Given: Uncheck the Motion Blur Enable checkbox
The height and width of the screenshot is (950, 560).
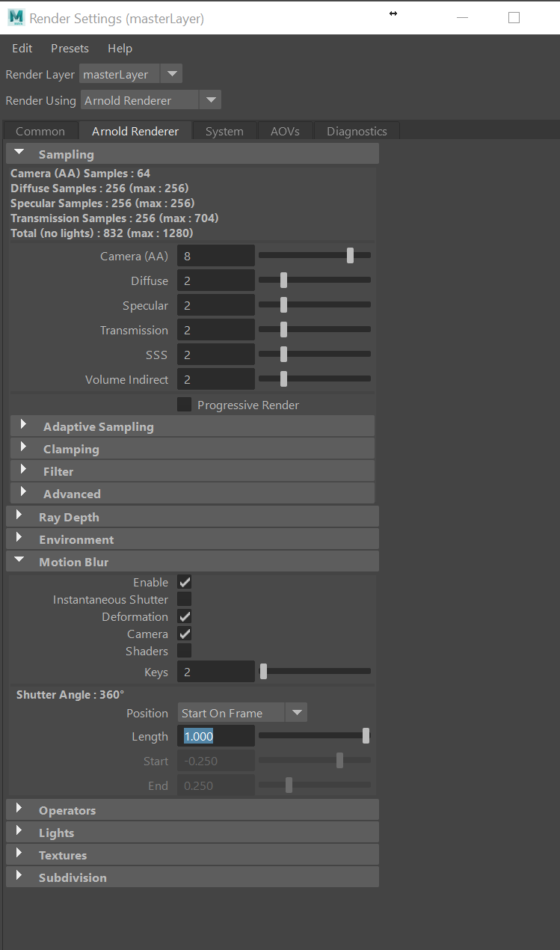Looking at the screenshot, I should point(184,582).
